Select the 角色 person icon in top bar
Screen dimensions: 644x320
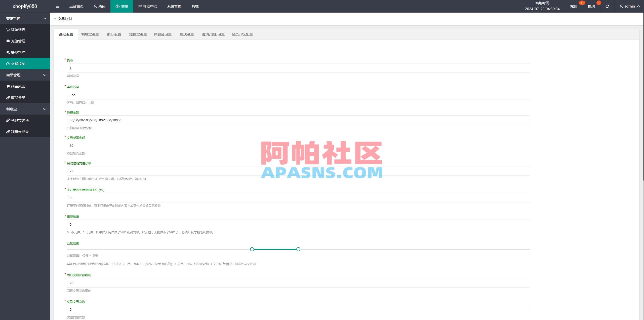point(95,6)
